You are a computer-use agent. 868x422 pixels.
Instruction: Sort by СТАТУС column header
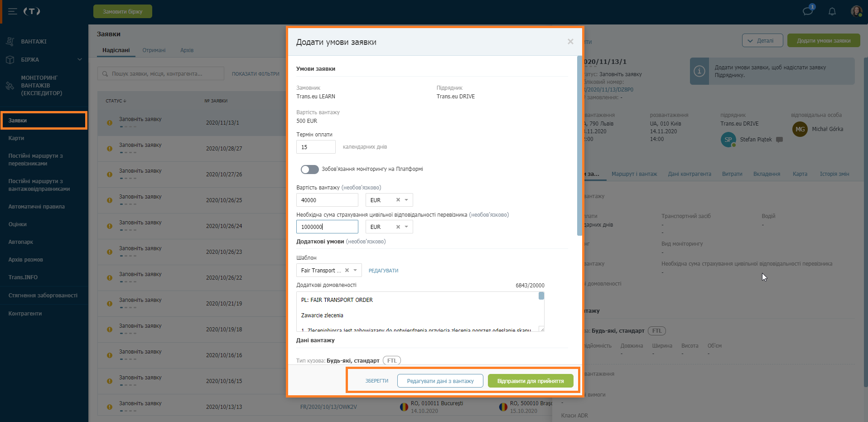[116, 101]
